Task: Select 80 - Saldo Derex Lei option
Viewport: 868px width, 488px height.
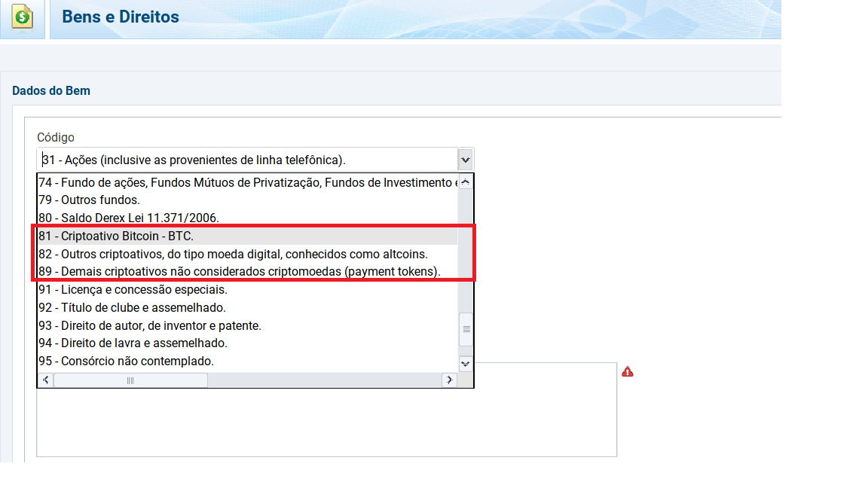Action: [128, 218]
